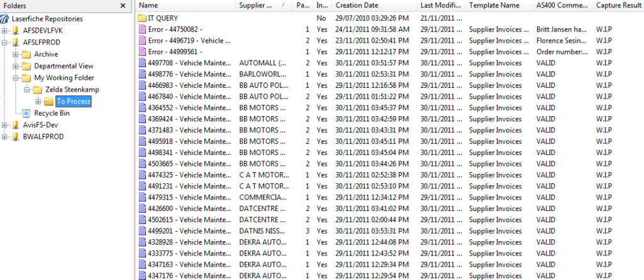
Task: Click the AUTOMALL supplier cell
Action: (x=263, y=63)
